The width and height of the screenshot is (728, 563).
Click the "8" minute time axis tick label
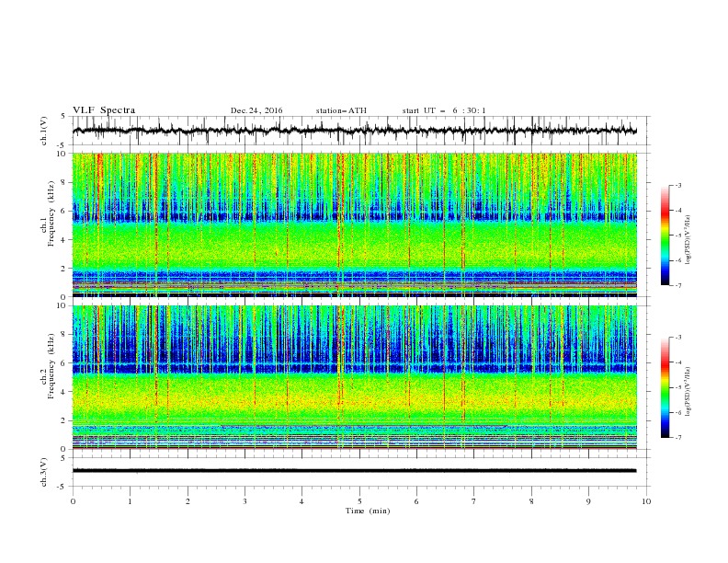pyautogui.click(x=531, y=501)
